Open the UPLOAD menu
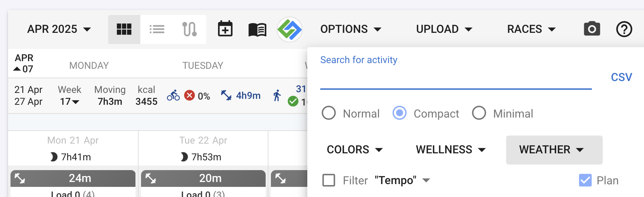This screenshot has height=197, width=644. [x=444, y=29]
